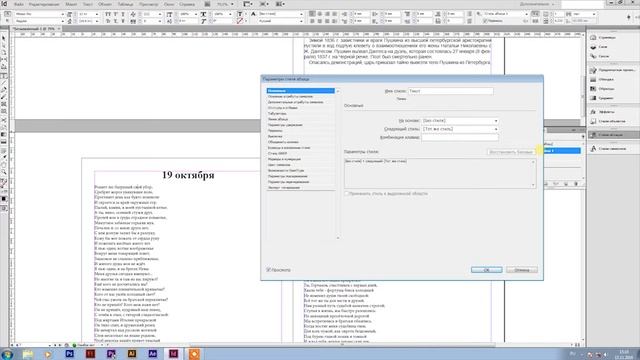This screenshot has height=360, width=640.
Task: Select the Zoom tool in toolbox
Action: [x=4, y=172]
